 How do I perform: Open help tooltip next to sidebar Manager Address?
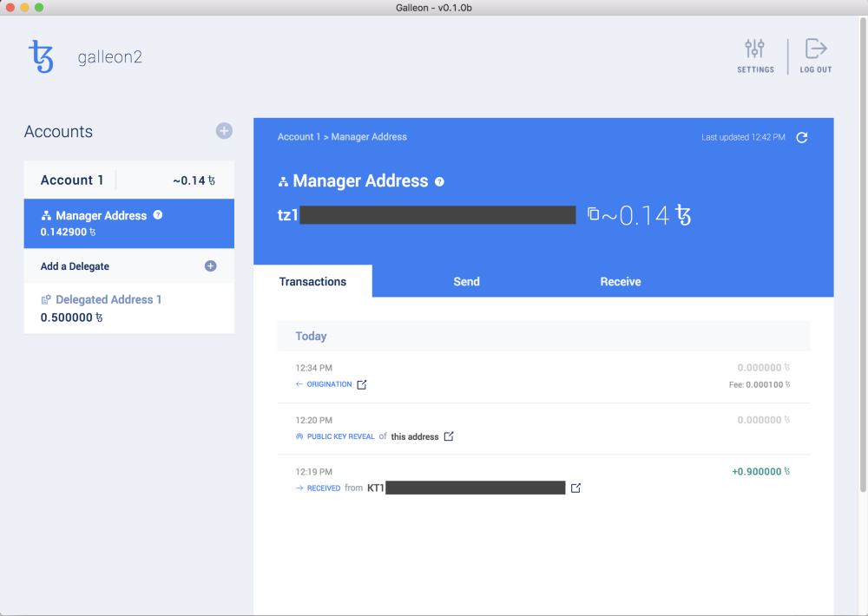click(158, 215)
